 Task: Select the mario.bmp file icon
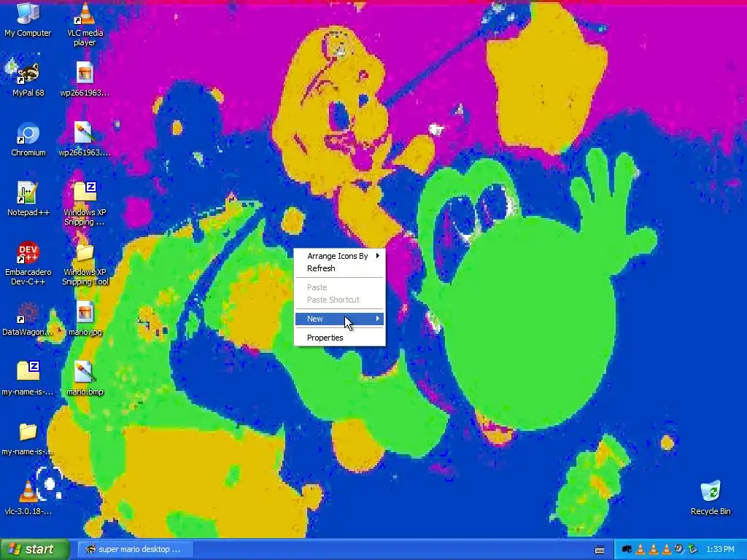[85, 378]
